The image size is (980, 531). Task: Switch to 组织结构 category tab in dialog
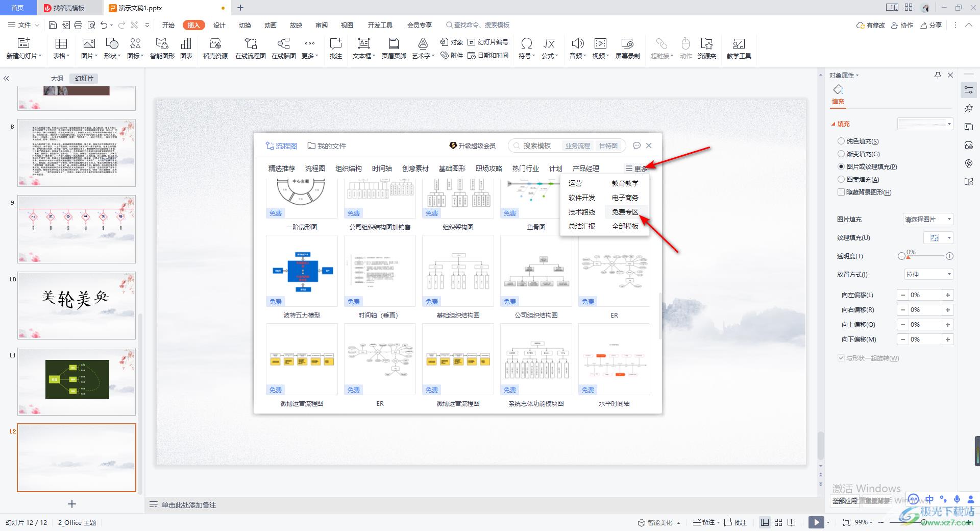tap(349, 168)
